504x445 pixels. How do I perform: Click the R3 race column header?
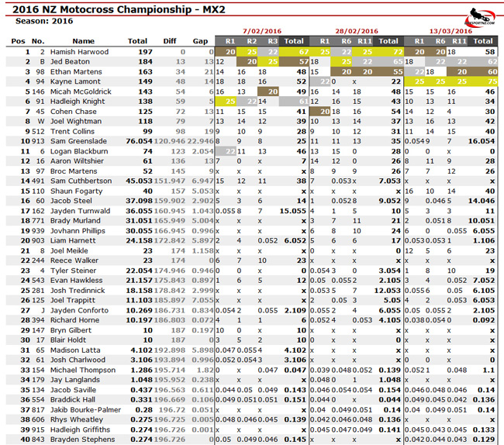(x=271, y=41)
